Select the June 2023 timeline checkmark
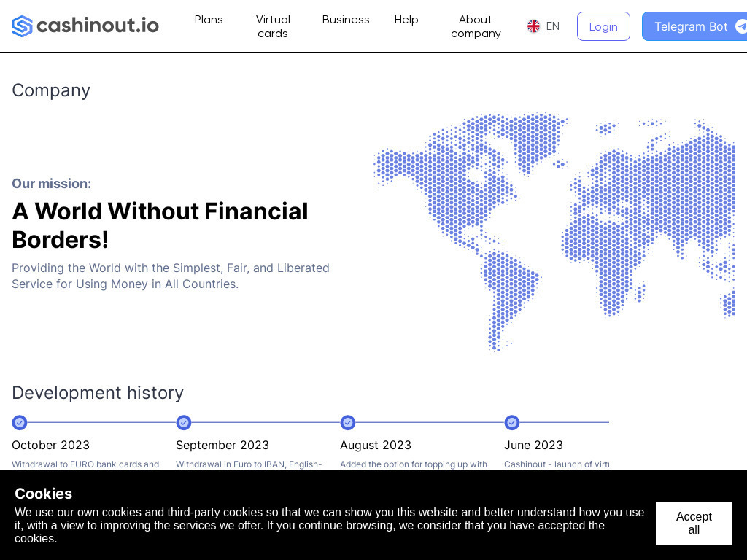Image resolution: width=747 pixels, height=560 pixels. coord(512,423)
